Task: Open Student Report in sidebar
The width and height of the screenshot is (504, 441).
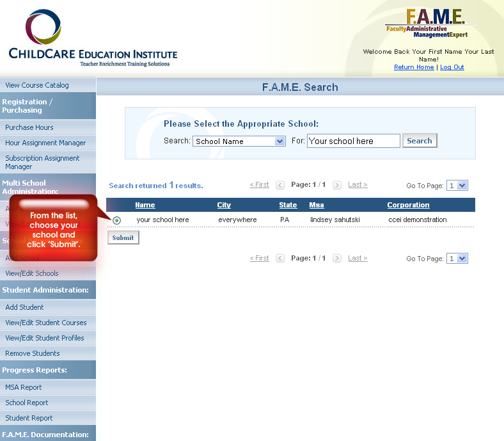Action: point(48,418)
